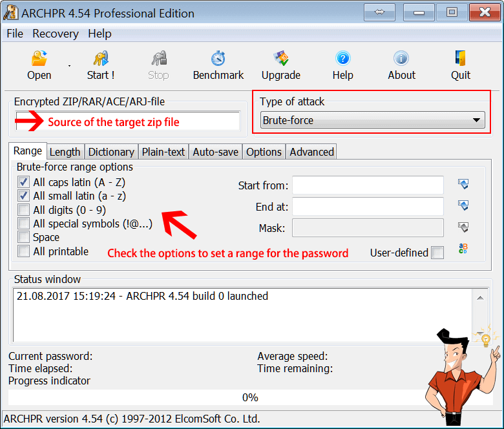
Task: Click the ARCHPR title bar app icon
Action: click(10, 13)
